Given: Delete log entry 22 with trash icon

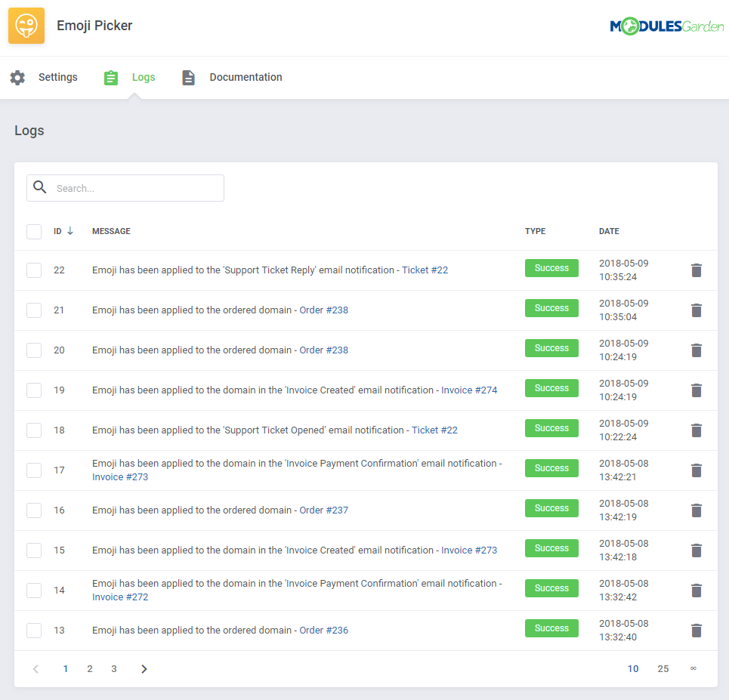Looking at the screenshot, I should point(696,270).
